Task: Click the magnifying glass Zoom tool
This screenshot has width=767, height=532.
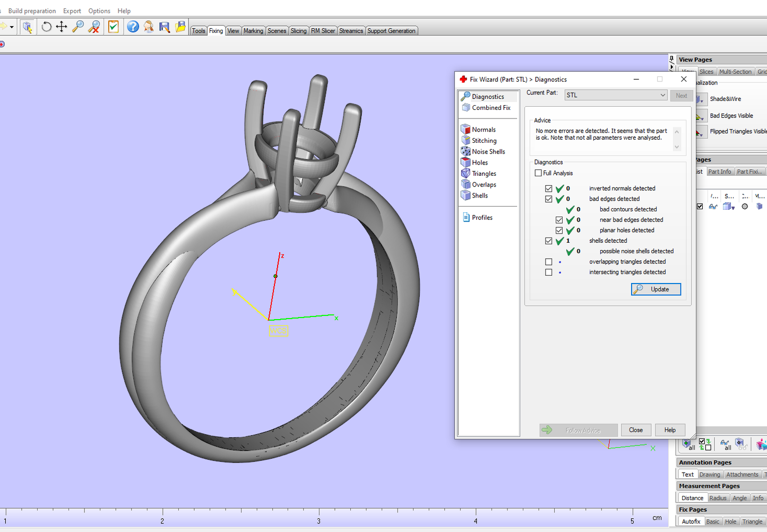Action: (78, 27)
